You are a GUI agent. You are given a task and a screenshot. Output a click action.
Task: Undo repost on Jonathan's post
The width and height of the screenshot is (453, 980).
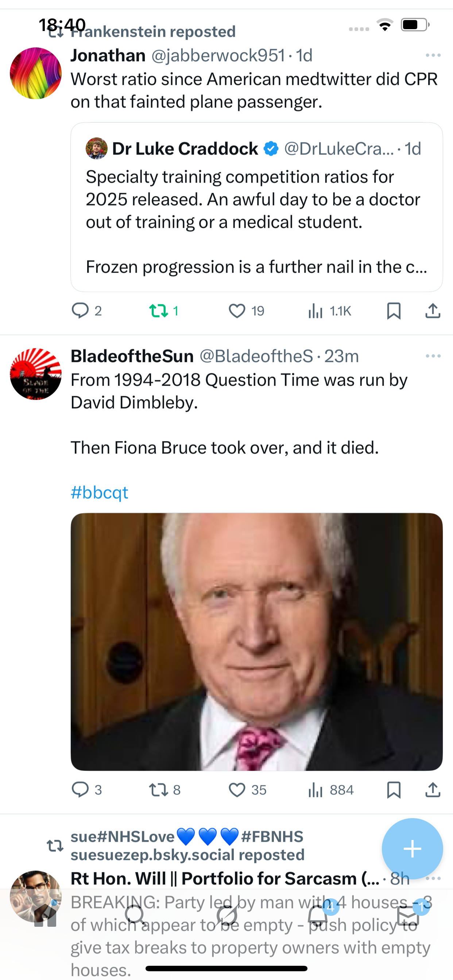click(159, 310)
